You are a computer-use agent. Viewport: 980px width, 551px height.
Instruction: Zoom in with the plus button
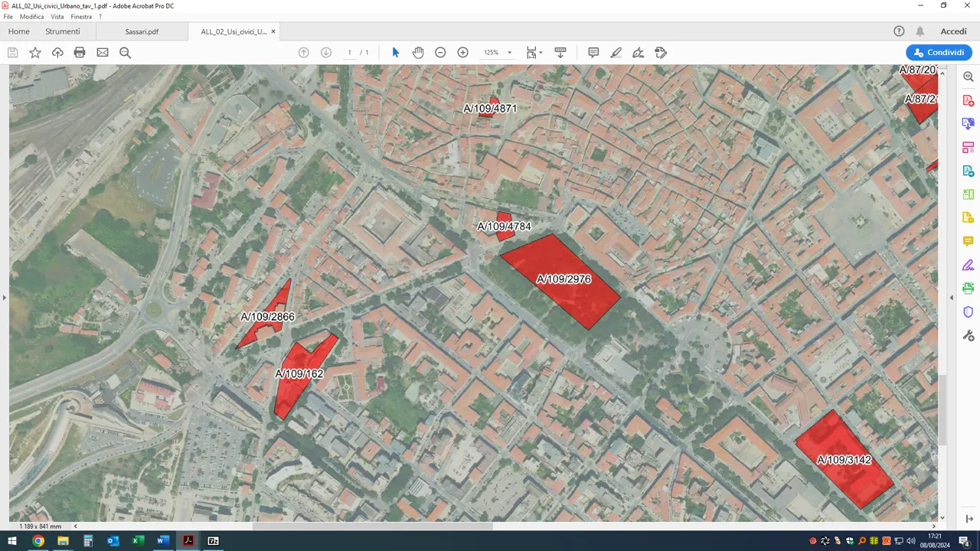tap(462, 53)
